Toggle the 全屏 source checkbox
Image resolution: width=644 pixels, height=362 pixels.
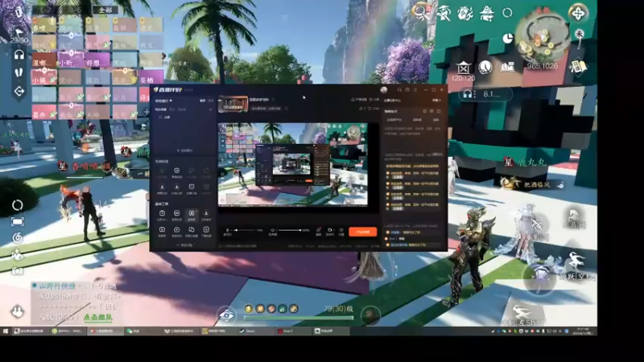click(x=160, y=117)
